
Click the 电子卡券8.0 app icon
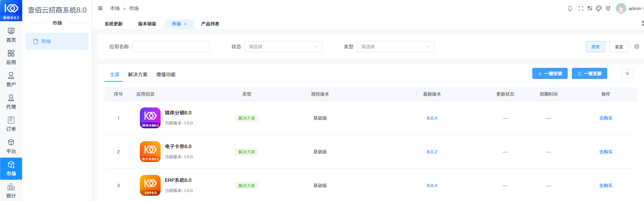pyautogui.click(x=150, y=152)
